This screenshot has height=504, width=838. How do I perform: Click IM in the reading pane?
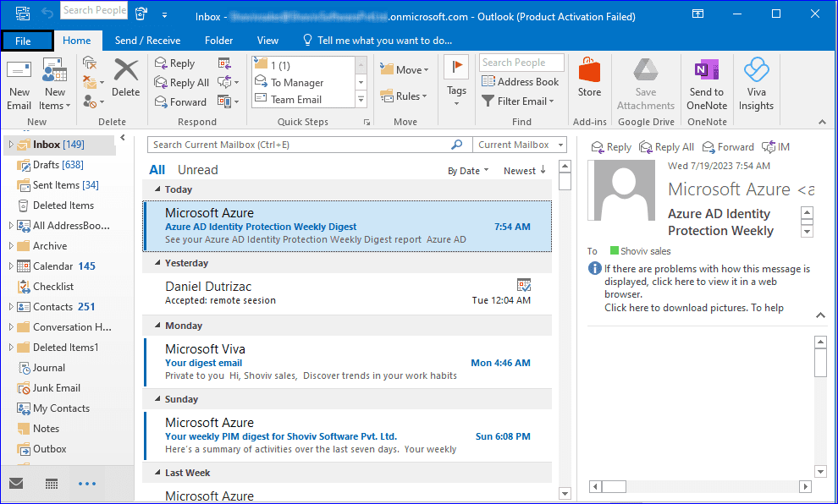click(x=775, y=147)
